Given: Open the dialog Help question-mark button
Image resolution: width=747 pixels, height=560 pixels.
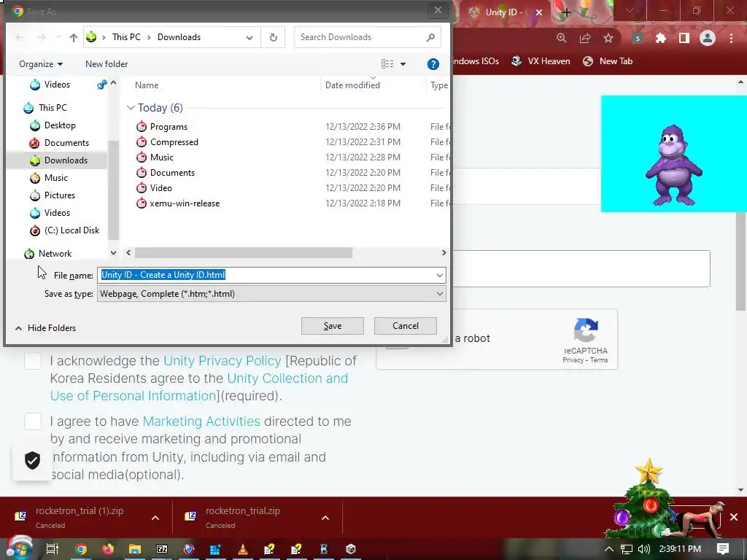Looking at the screenshot, I should [433, 64].
